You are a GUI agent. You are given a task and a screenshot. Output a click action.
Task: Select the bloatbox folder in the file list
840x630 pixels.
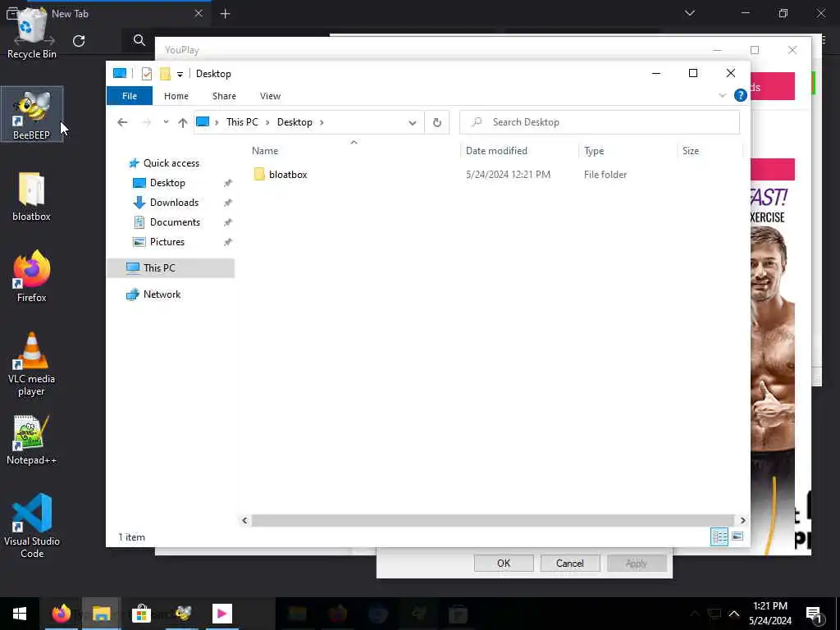pos(288,175)
